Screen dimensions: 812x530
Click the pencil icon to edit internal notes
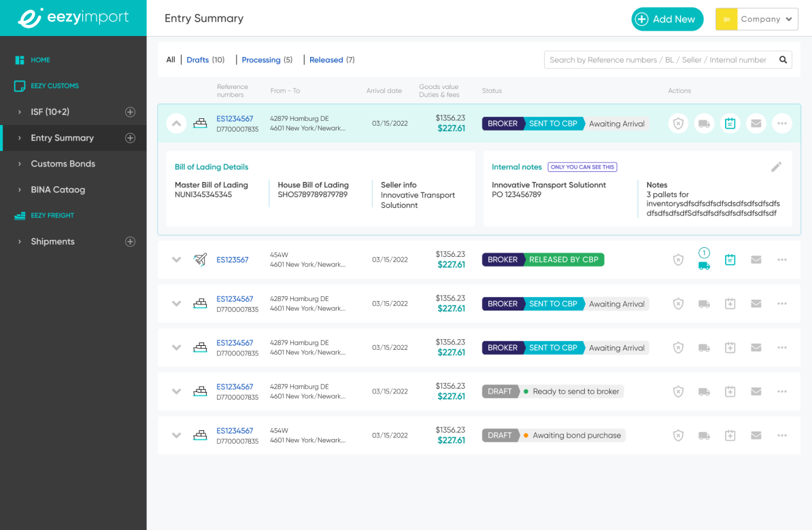pos(776,166)
